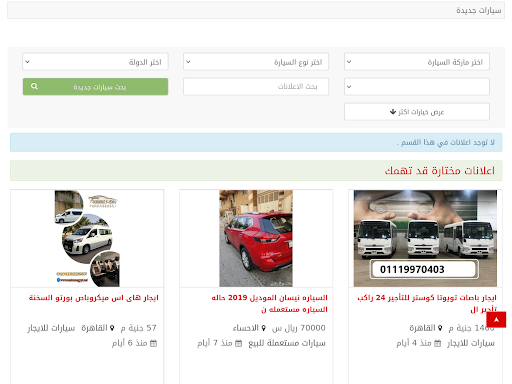
Task: Expand عرض خيارات اكثر options
Action: pos(417,111)
